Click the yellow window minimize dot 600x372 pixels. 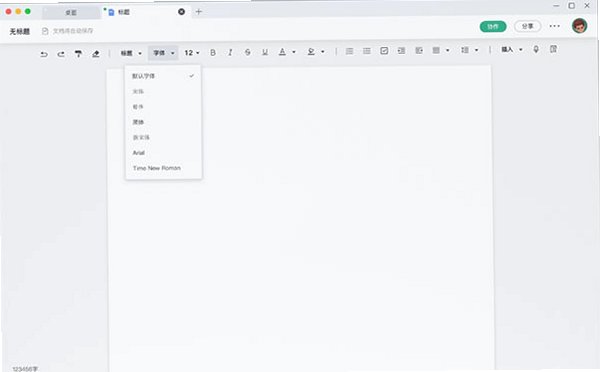18,11
